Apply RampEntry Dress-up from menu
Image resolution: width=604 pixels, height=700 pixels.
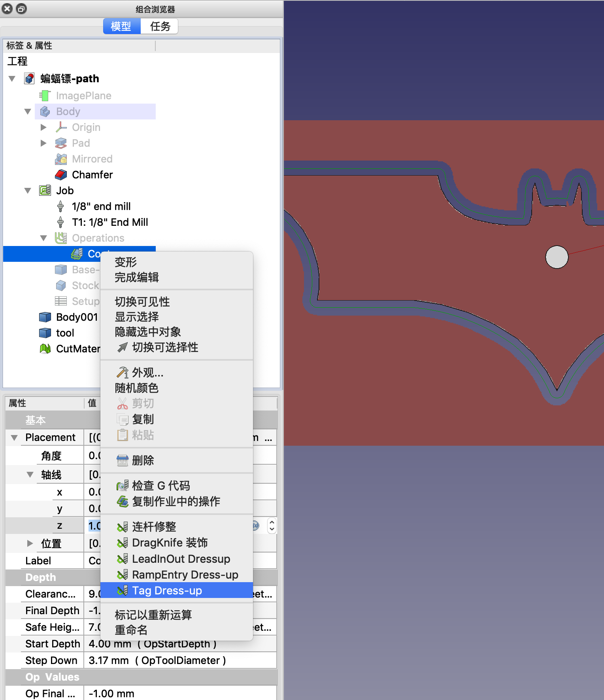[x=177, y=575]
